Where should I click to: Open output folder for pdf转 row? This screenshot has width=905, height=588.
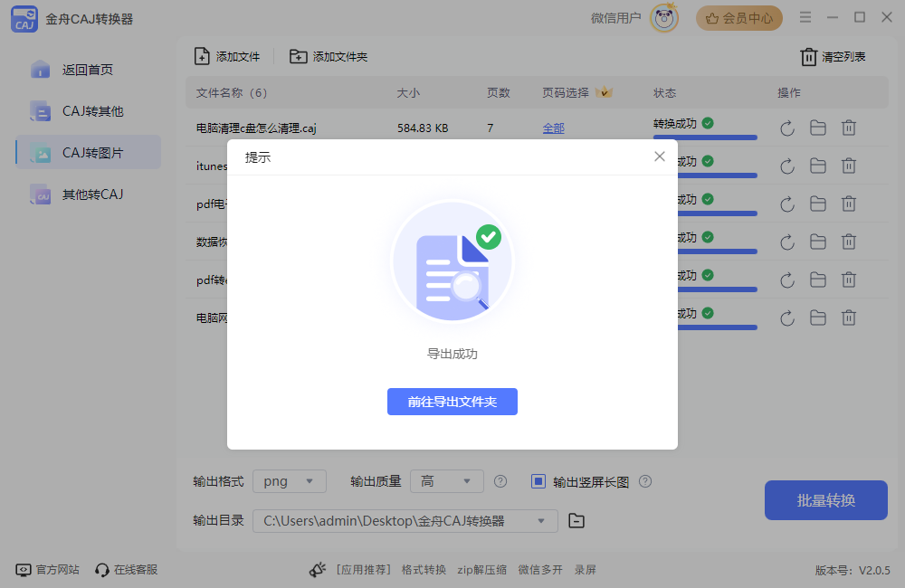[x=818, y=280]
